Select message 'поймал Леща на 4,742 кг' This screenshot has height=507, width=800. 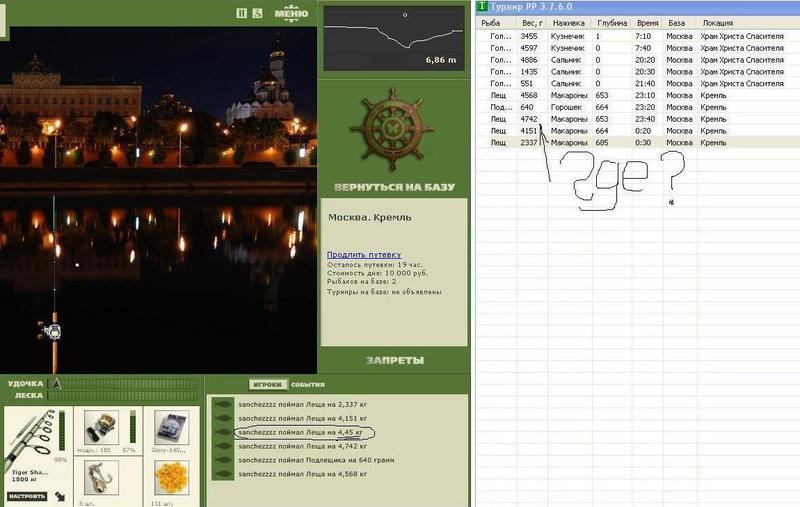pyautogui.click(x=303, y=446)
